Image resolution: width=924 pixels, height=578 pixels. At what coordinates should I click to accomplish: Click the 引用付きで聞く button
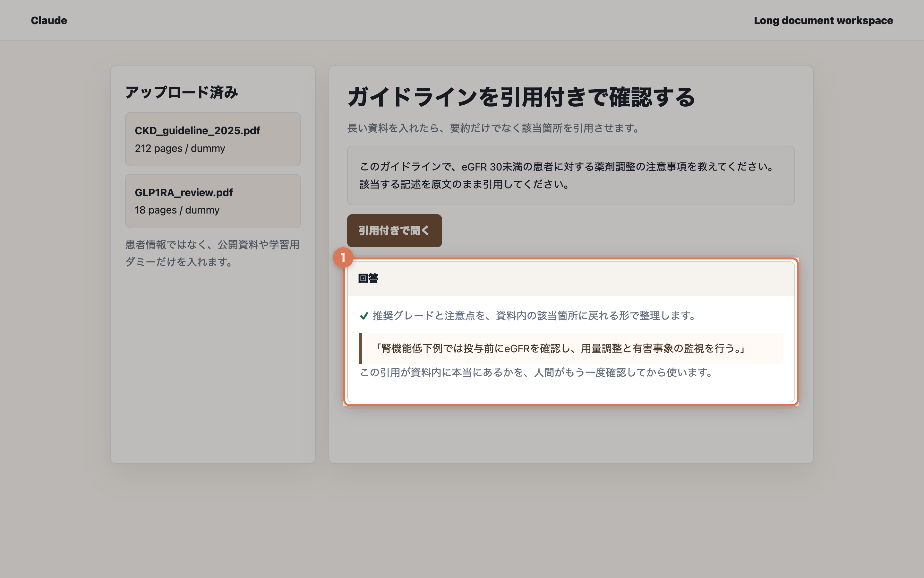(394, 231)
